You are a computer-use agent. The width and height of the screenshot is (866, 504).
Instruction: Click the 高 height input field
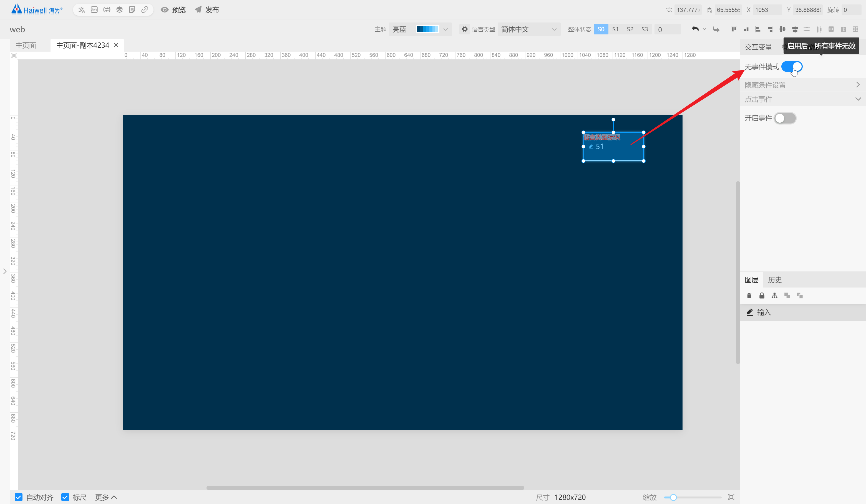point(728,10)
